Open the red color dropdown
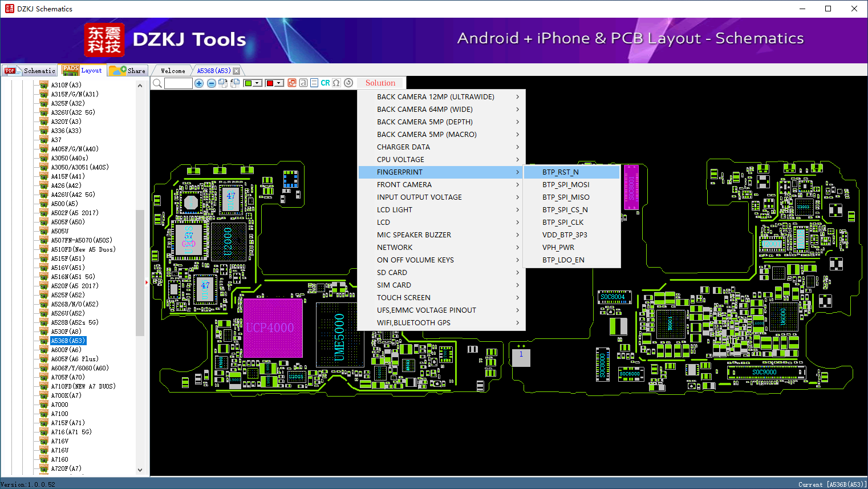The height and width of the screenshot is (489, 868). (279, 83)
